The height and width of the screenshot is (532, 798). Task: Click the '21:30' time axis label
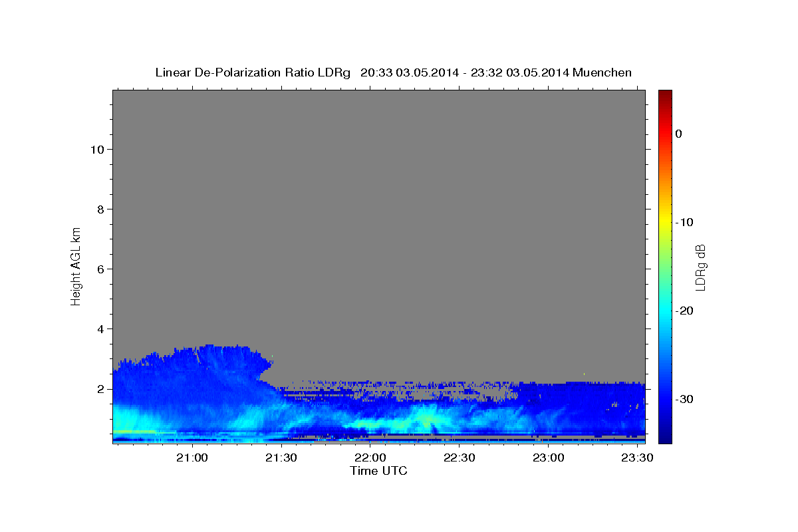click(x=281, y=458)
